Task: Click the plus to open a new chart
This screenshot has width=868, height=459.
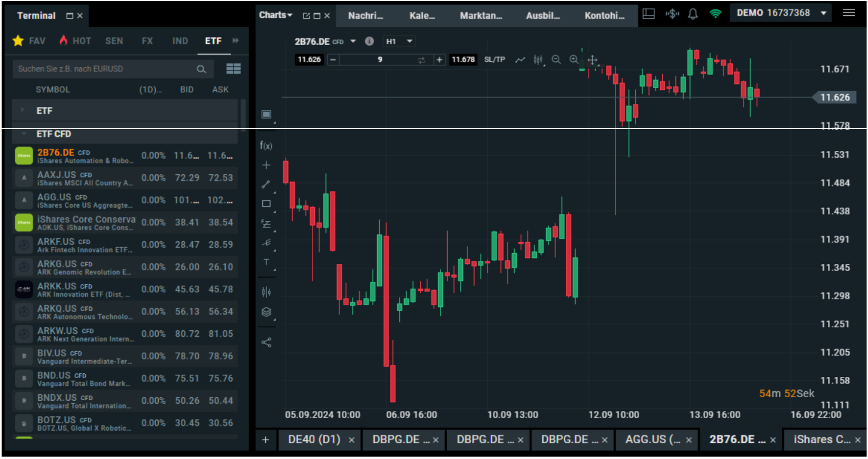Action: pos(266,440)
